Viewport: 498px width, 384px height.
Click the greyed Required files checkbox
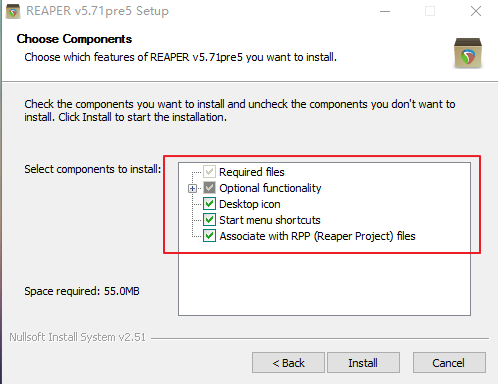(209, 172)
